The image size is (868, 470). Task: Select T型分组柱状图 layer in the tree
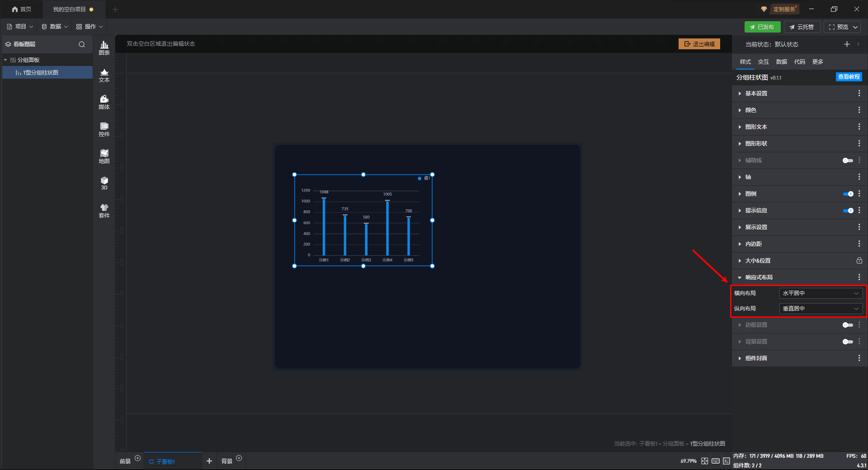pyautogui.click(x=41, y=73)
